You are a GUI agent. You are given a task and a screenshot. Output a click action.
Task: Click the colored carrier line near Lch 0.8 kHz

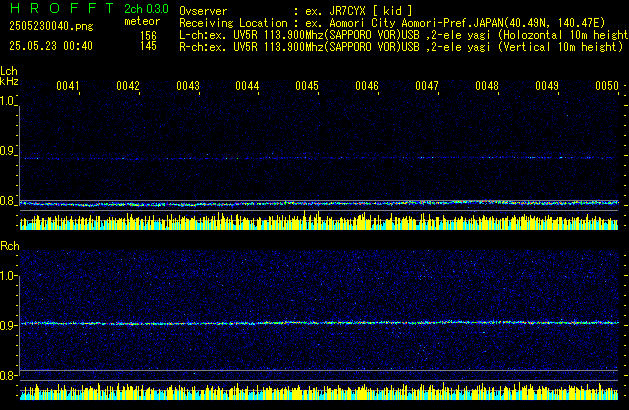(319, 204)
